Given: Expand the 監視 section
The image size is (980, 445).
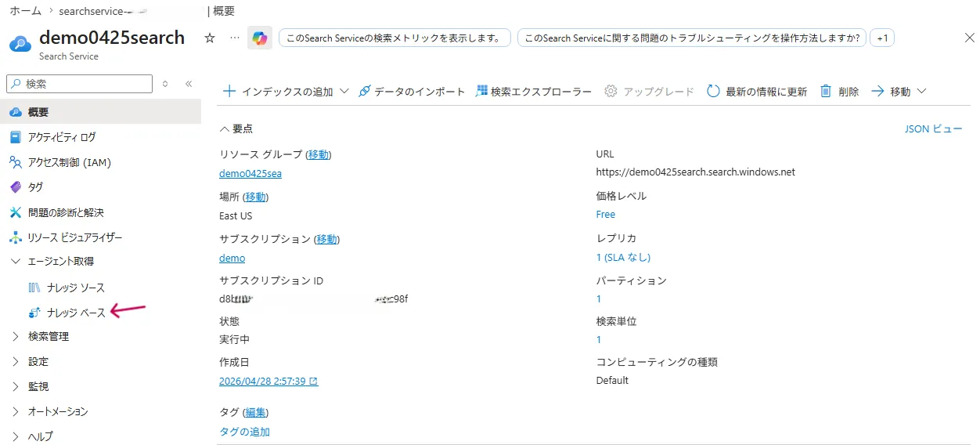Looking at the screenshot, I should click(x=16, y=386).
